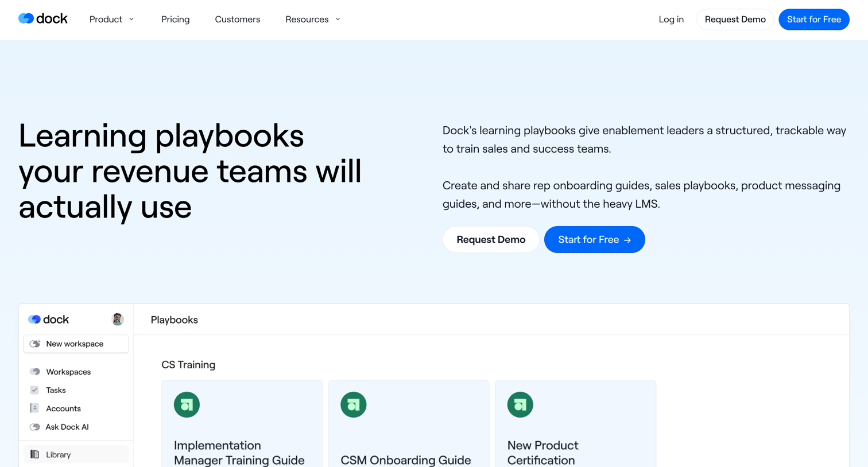Open the New Product Certification card
Image resolution: width=868 pixels, height=467 pixels.
pos(575,424)
